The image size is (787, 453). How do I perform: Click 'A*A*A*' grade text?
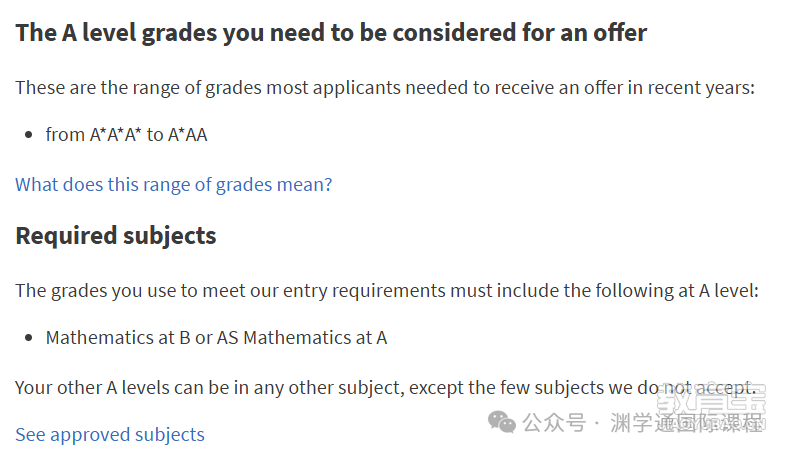[115, 134]
